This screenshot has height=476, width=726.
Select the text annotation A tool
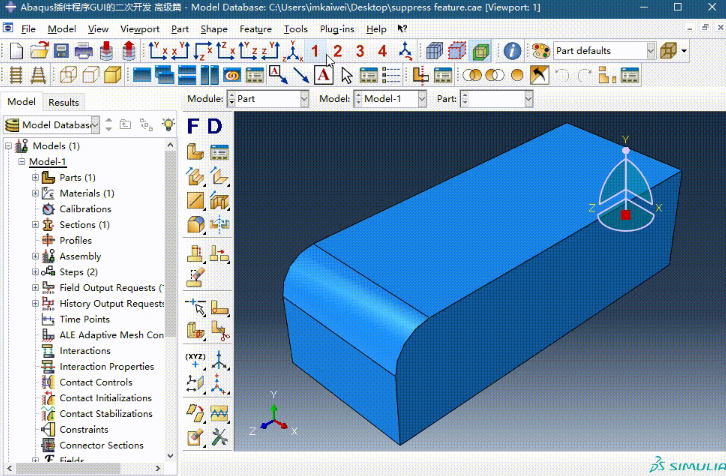point(324,75)
